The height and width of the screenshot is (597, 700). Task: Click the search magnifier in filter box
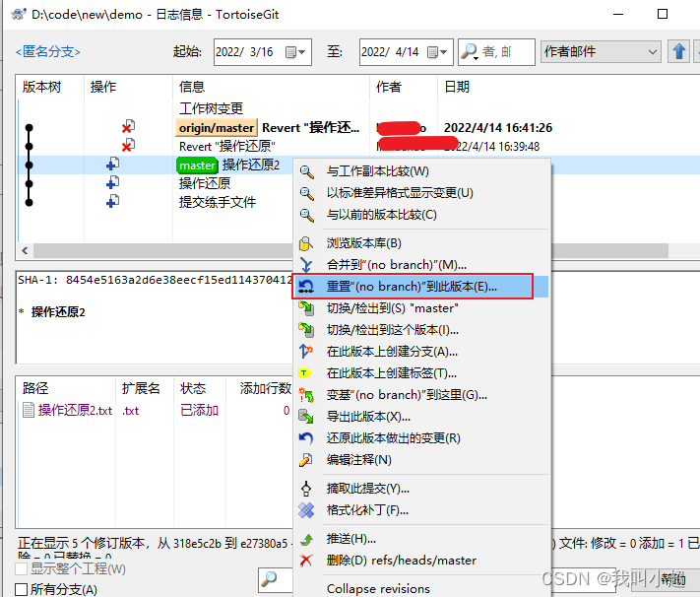[x=469, y=51]
